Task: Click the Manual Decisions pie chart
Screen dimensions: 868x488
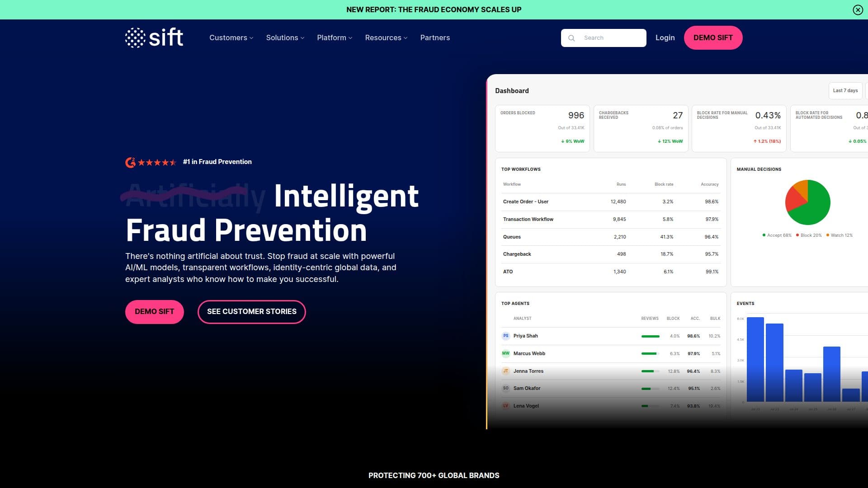Action: pyautogui.click(x=807, y=202)
